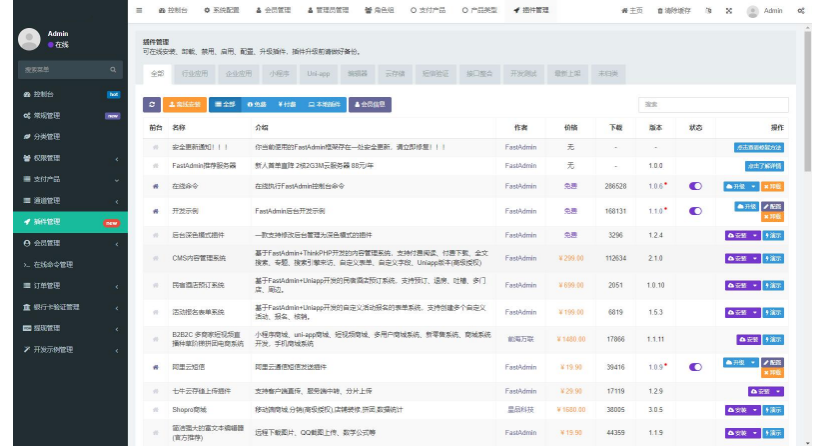The image size is (813, 446).
Task: Click the 会员信息 button
Action: (x=370, y=104)
